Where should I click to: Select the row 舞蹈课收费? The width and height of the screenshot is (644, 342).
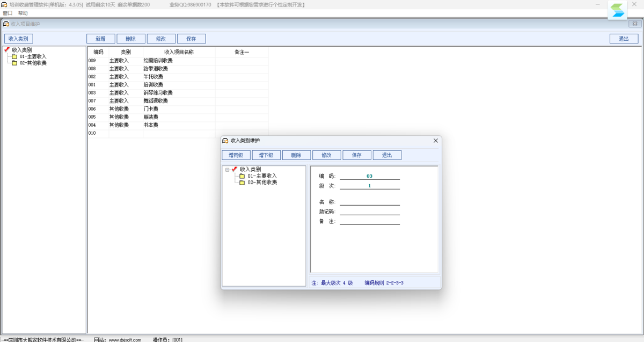178,101
